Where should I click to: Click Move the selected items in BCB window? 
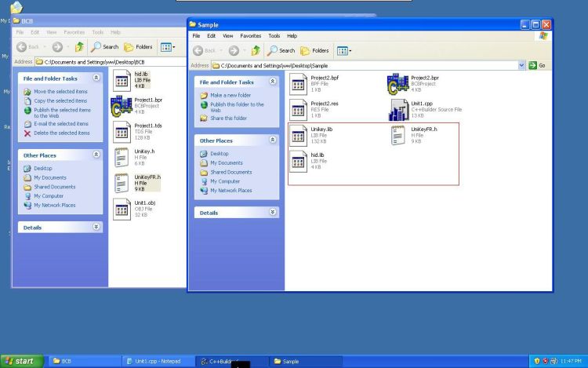[60, 92]
